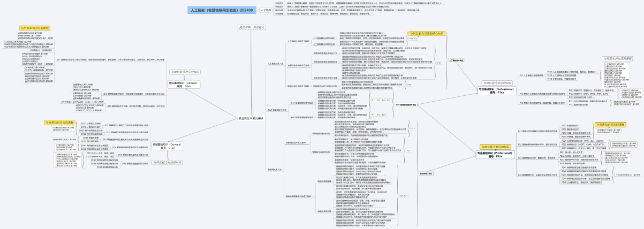The height and width of the screenshot is (229, 644).
Task: Select the 专业基础知识 P1xx node
Action: coord(497,91)
